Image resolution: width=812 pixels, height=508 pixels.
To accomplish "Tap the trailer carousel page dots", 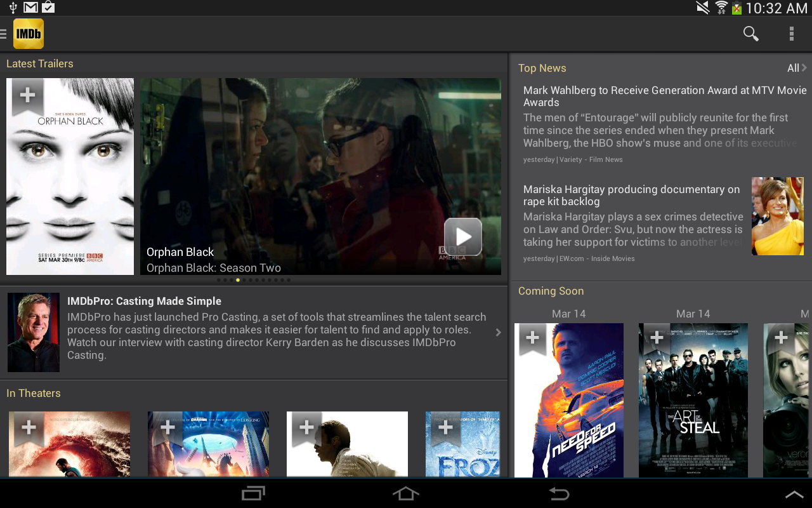I will pos(254,279).
